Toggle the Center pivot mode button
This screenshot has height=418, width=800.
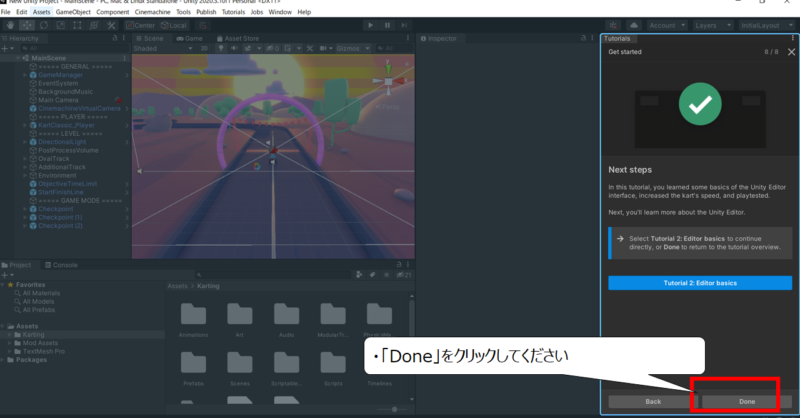click(141, 25)
